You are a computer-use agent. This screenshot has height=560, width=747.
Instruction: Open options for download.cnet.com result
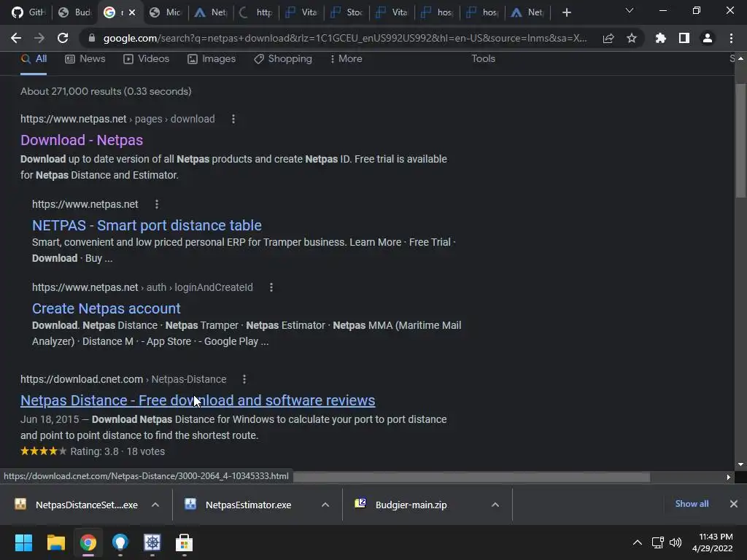pyautogui.click(x=244, y=379)
